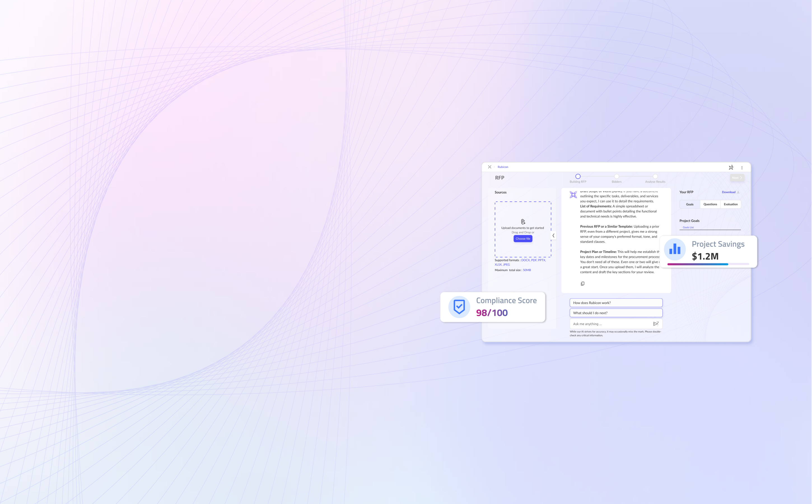The height and width of the screenshot is (504, 812).
Task: Select the Bidders step circle
Action: (x=617, y=176)
